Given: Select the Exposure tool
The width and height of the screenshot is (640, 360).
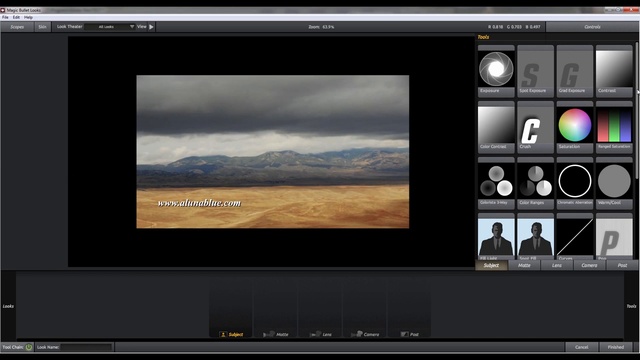Looking at the screenshot, I should 496,71.
